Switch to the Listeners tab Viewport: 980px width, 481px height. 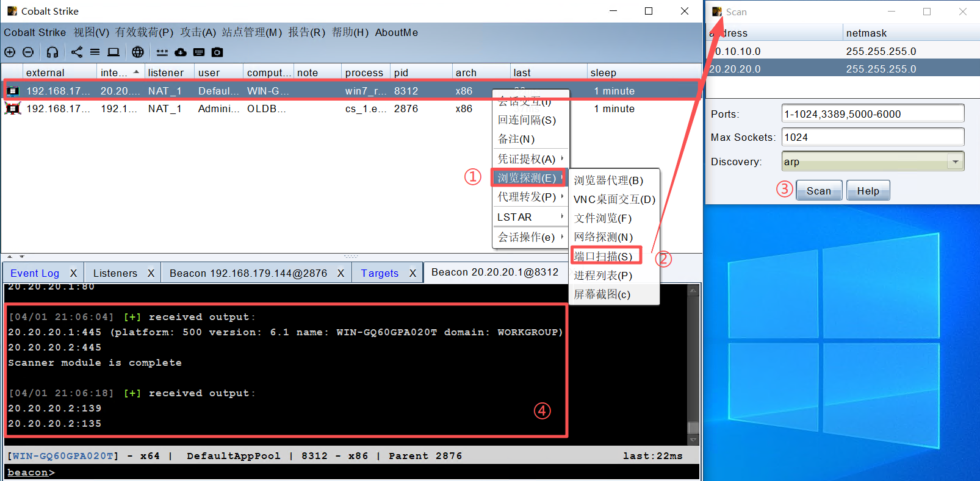pyautogui.click(x=115, y=273)
